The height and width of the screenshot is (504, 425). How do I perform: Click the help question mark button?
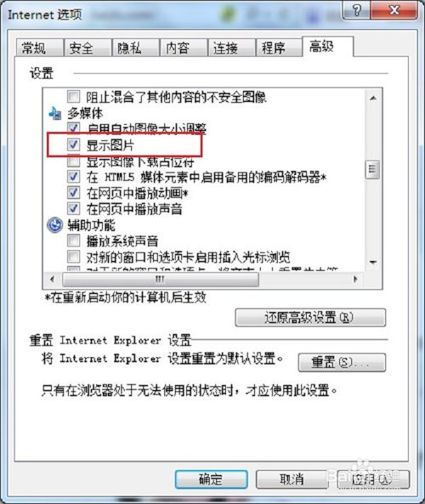[356, 10]
